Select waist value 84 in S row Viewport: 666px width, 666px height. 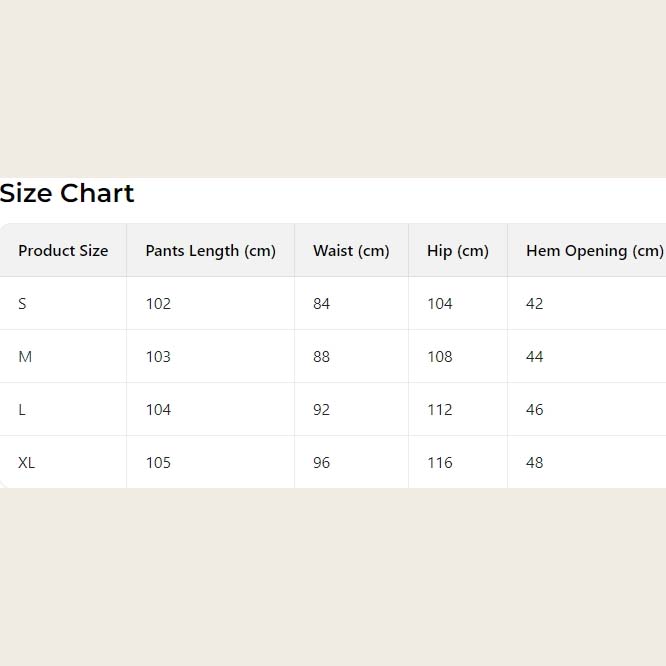pos(321,304)
